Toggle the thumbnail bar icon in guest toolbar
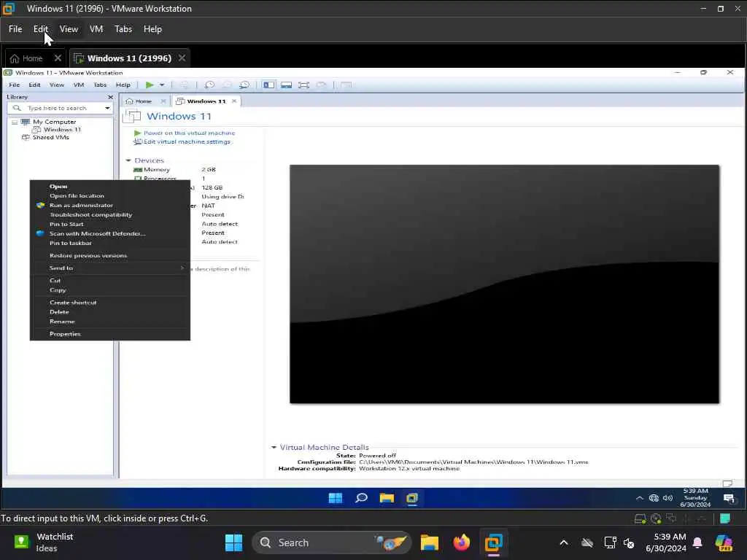Screen dimensions: 747x560 (286, 85)
